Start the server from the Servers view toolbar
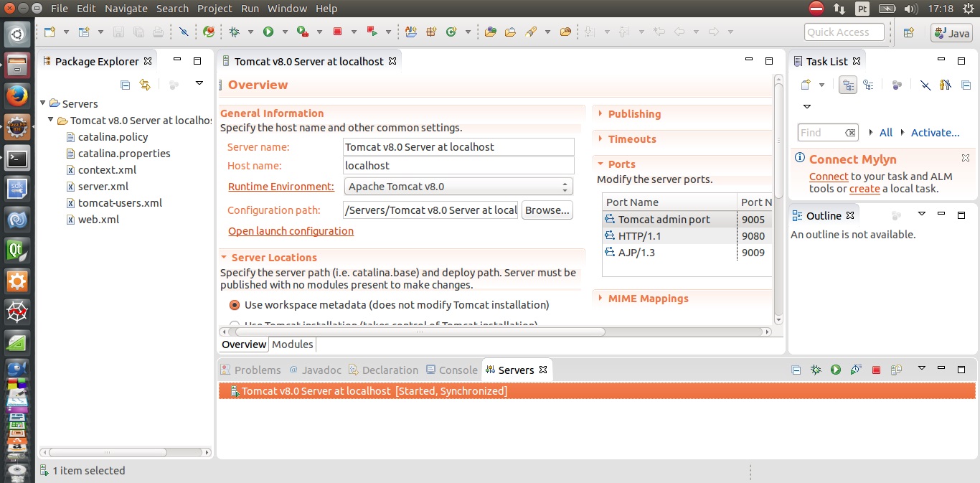The width and height of the screenshot is (980, 483). (835, 370)
